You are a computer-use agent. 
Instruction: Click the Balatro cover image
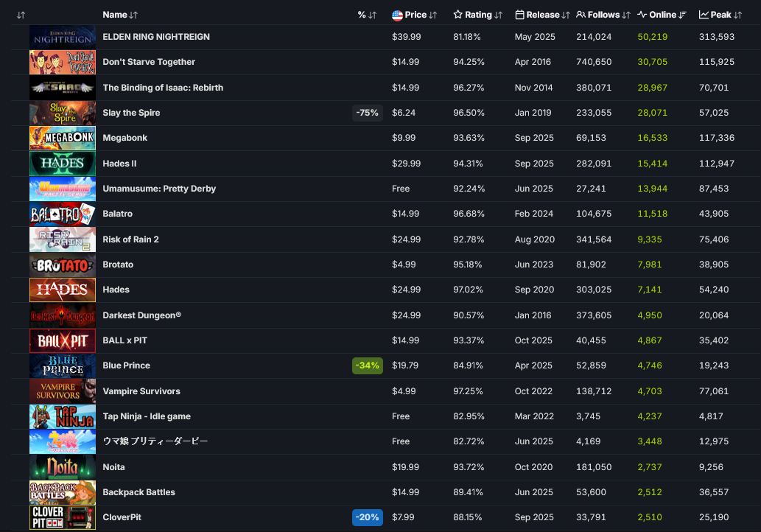[63, 214]
